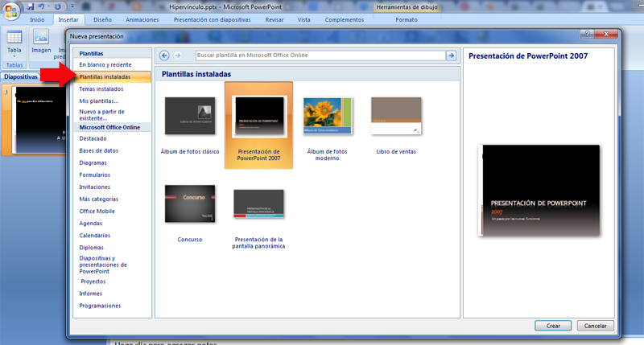
Task: Start search with the arrow button
Action: tap(451, 55)
